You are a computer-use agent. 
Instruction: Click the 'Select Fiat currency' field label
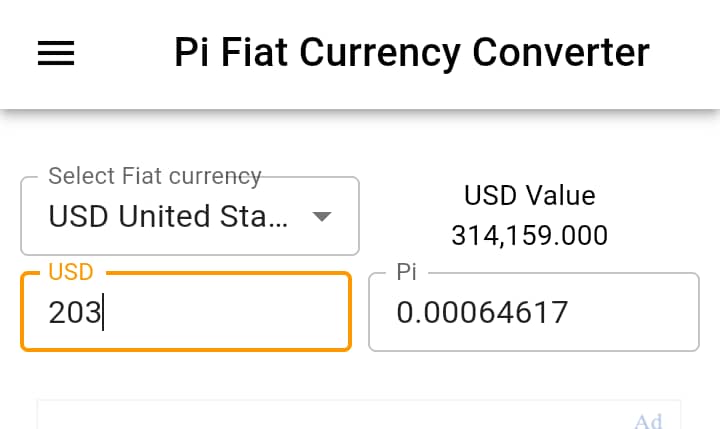coord(155,176)
